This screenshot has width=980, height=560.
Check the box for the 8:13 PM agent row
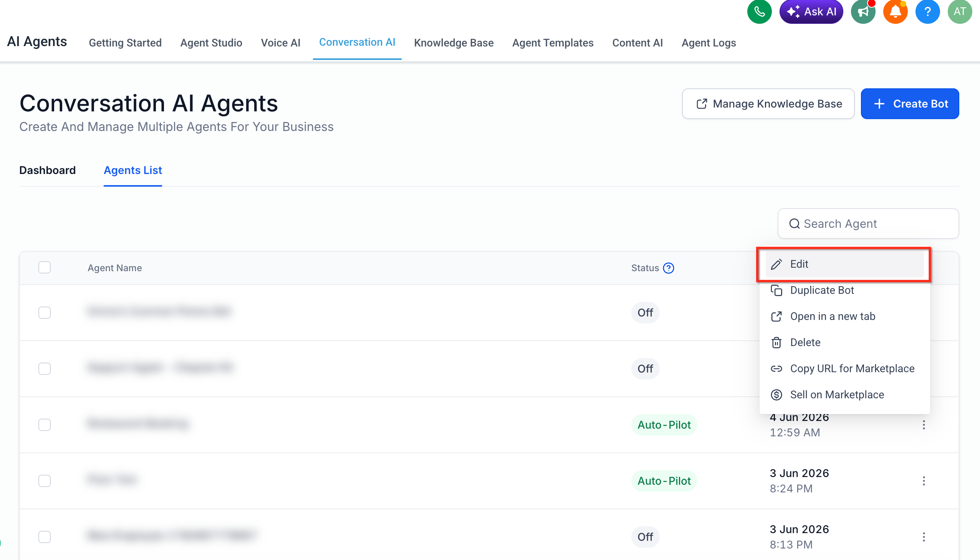(45, 537)
